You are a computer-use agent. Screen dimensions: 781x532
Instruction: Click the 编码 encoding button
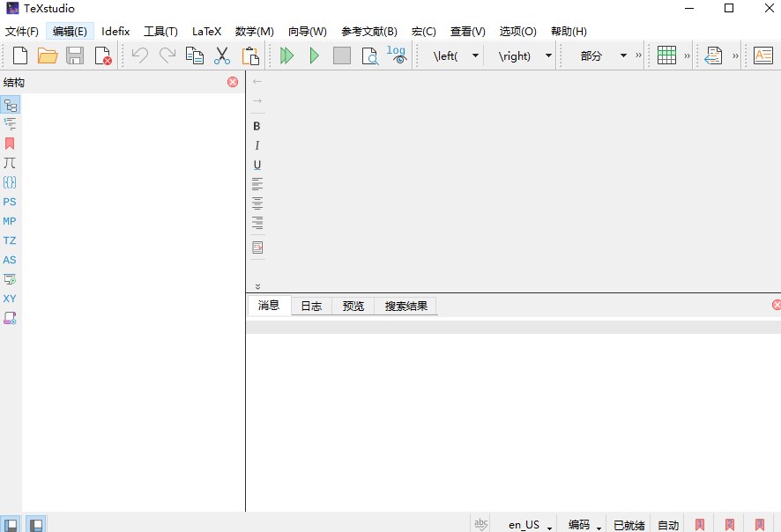[584, 525]
